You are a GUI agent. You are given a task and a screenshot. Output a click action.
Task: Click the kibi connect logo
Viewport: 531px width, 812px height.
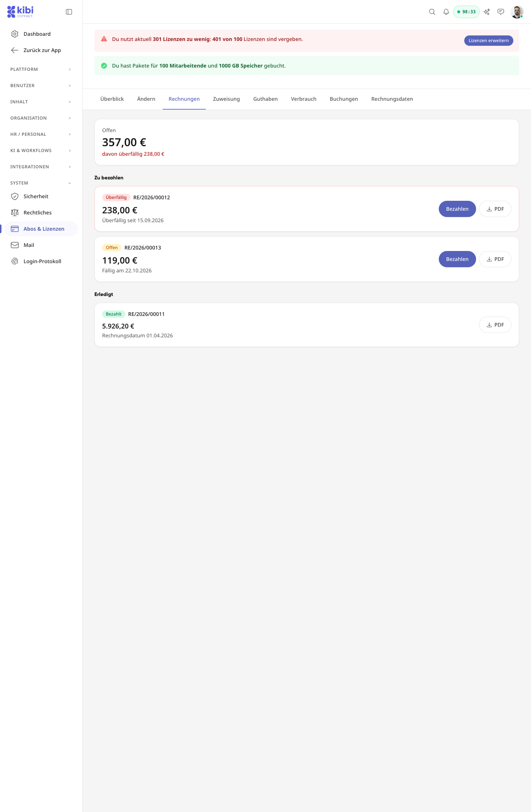pos(20,12)
